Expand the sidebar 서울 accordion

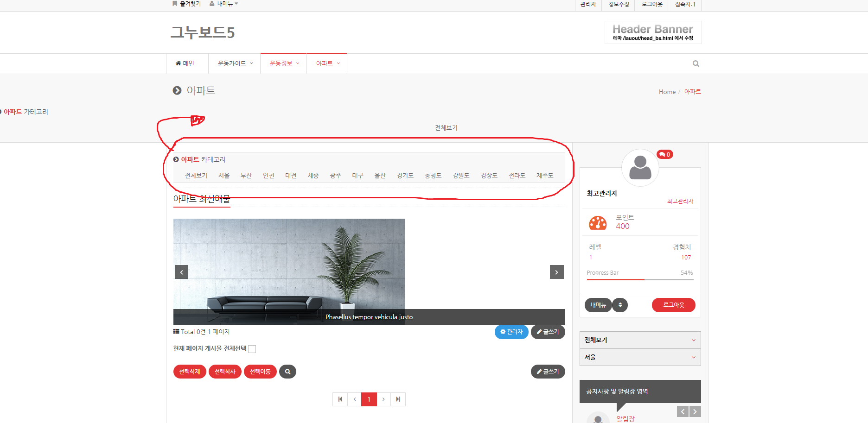click(x=640, y=357)
